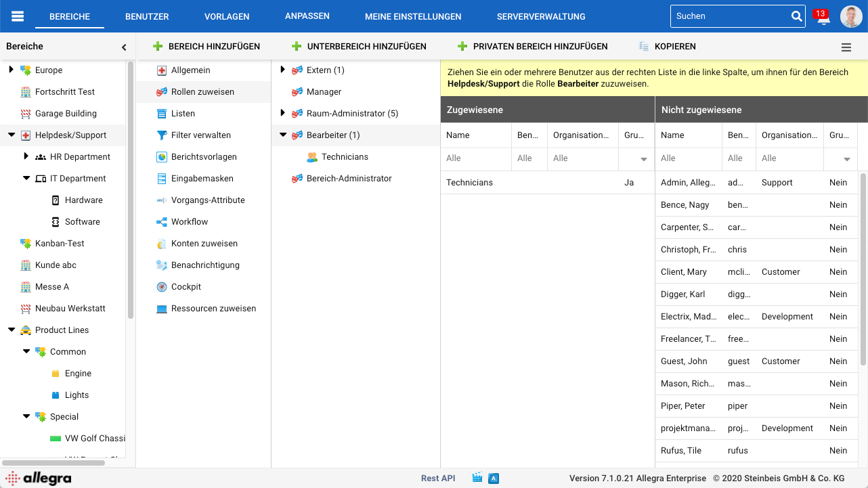Switch to the BENUTZER tab
868x488 pixels.
147,16
